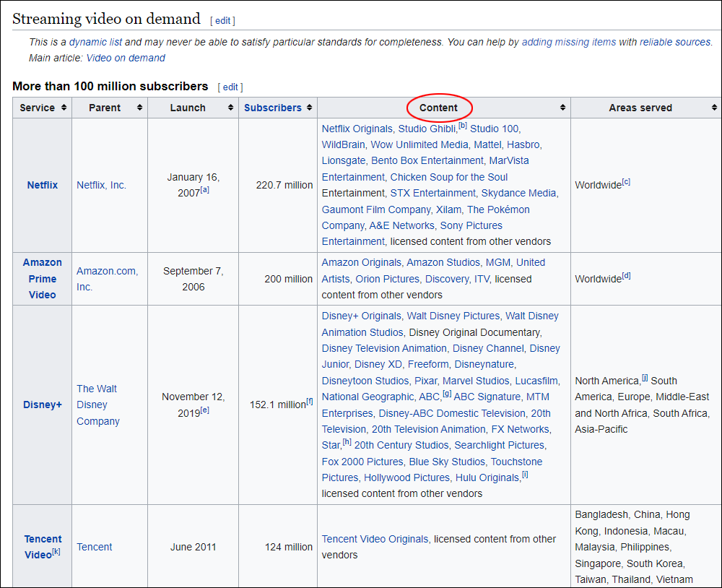The width and height of the screenshot is (722, 588).
Task: Open footnote [c] beside Netflix Worldwide
Action: pos(626,181)
